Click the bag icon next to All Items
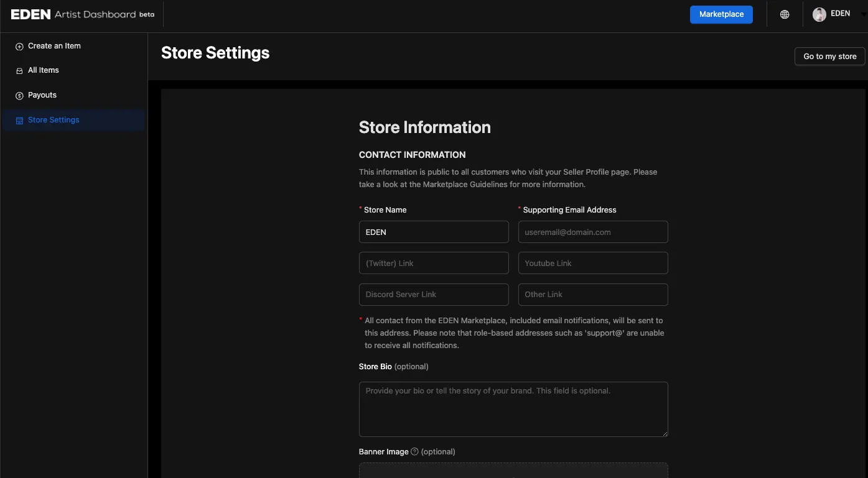Viewport: 868px width, 478px height. point(19,71)
